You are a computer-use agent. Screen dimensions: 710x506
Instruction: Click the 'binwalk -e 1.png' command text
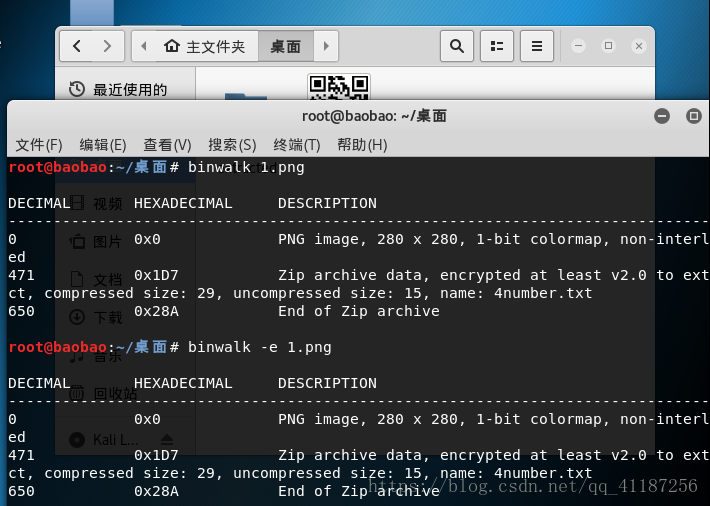259,347
